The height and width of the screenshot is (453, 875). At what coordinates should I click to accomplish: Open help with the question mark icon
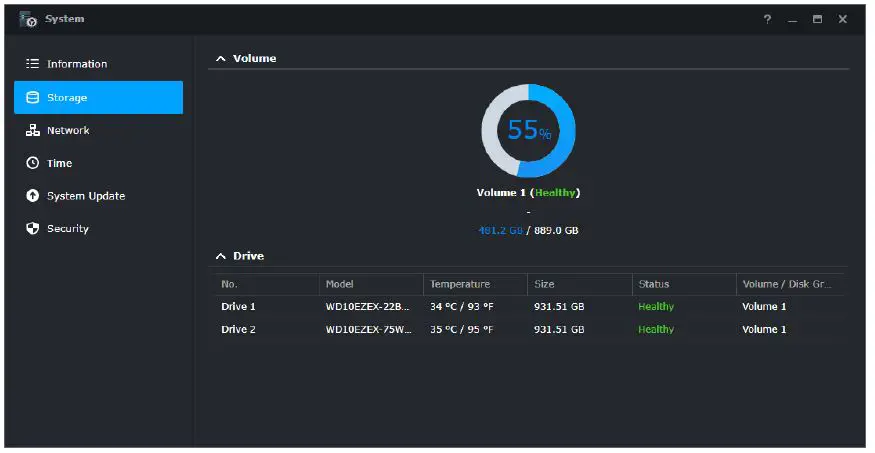pyautogui.click(x=767, y=20)
